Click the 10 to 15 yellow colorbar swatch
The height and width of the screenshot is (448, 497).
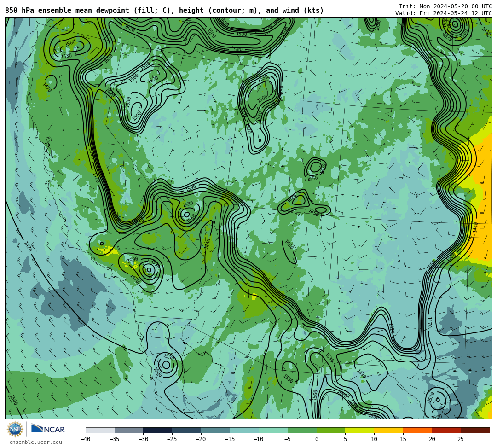388,430
